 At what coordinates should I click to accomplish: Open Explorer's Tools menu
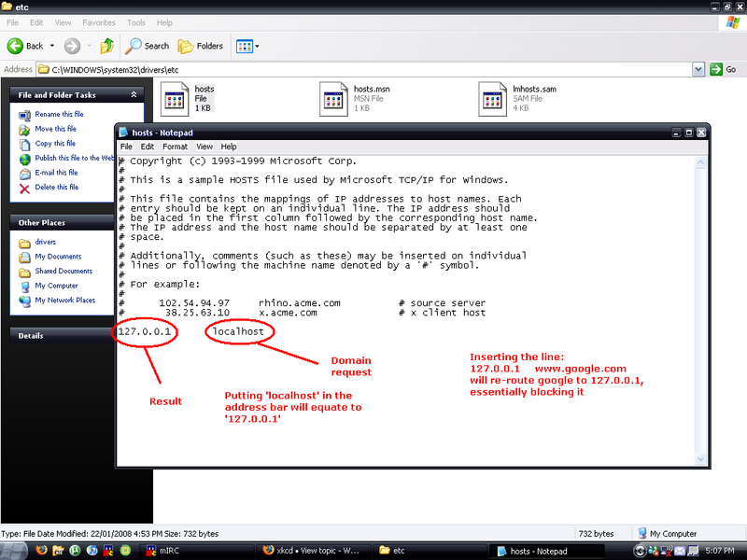135,22
